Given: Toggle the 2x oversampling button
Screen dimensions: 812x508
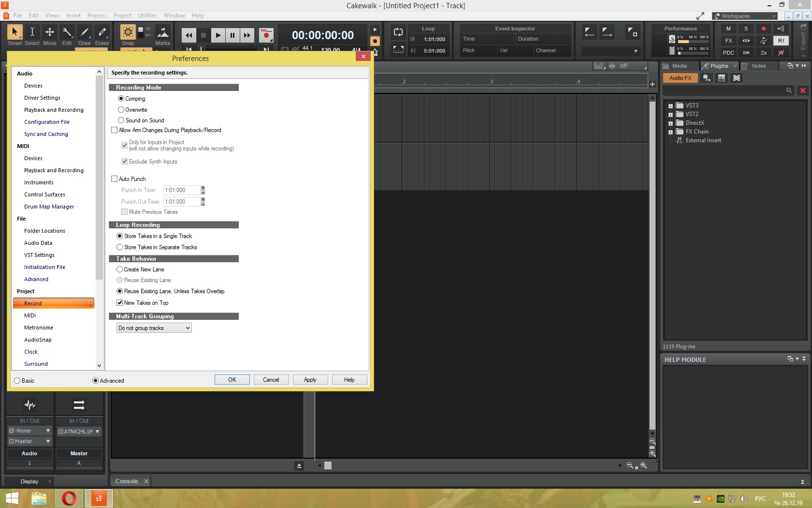Looking at the screenshot, I should 764,53.
